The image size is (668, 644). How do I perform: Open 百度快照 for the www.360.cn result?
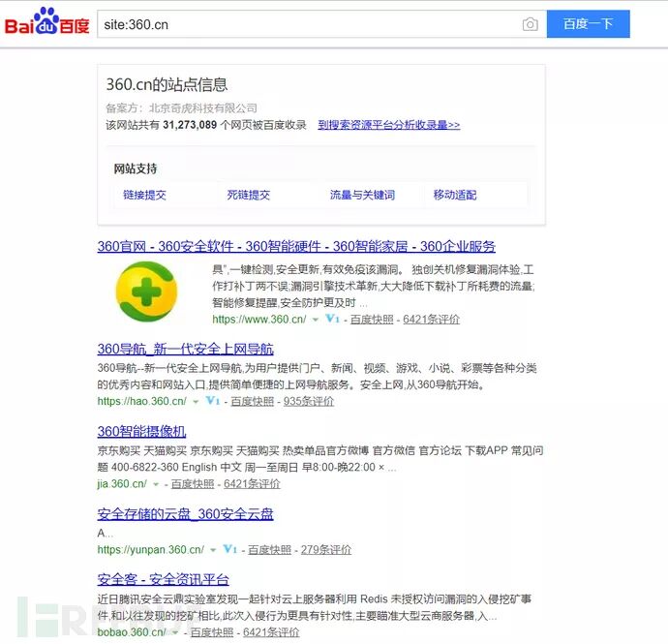click(x=372, y=320)
